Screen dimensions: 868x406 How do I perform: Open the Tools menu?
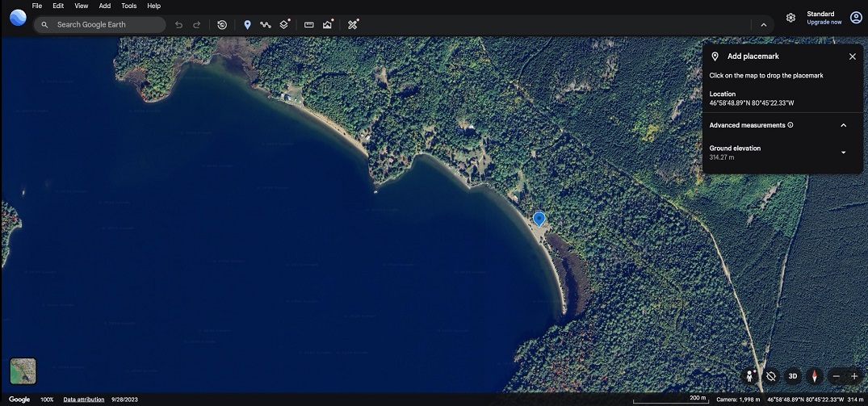[x=128, y=6]
